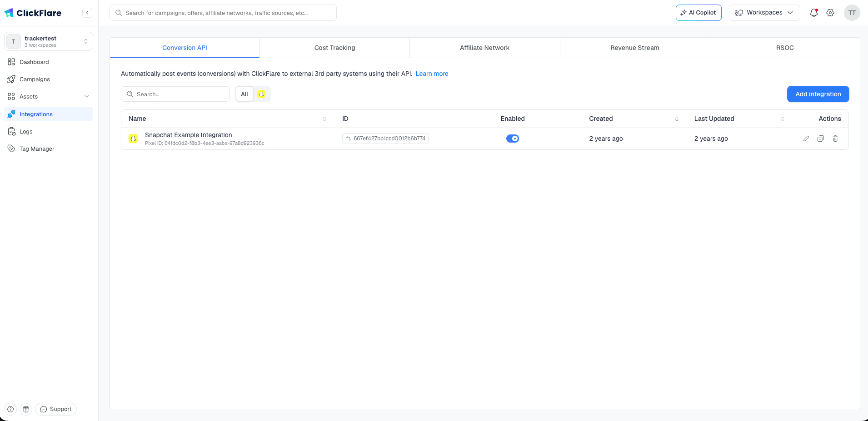Collapse the sidebar with the chevron button
The width and height of the screenshot is (868, 421).
[x=87, y=13]
